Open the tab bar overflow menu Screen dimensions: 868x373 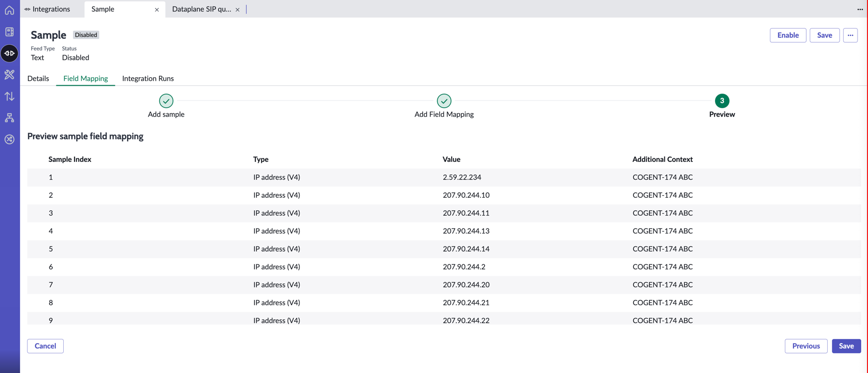[x=860, y=9]
